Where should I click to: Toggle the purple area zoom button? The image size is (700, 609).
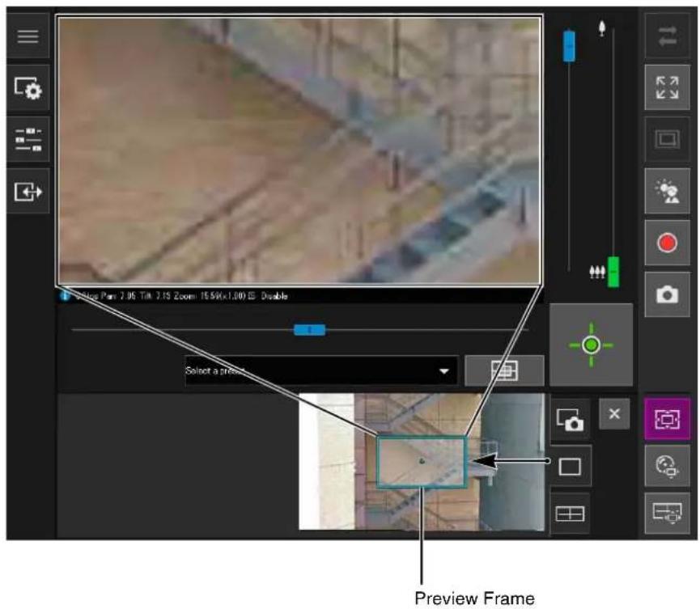pyautogui.click(x=667, y=419)
